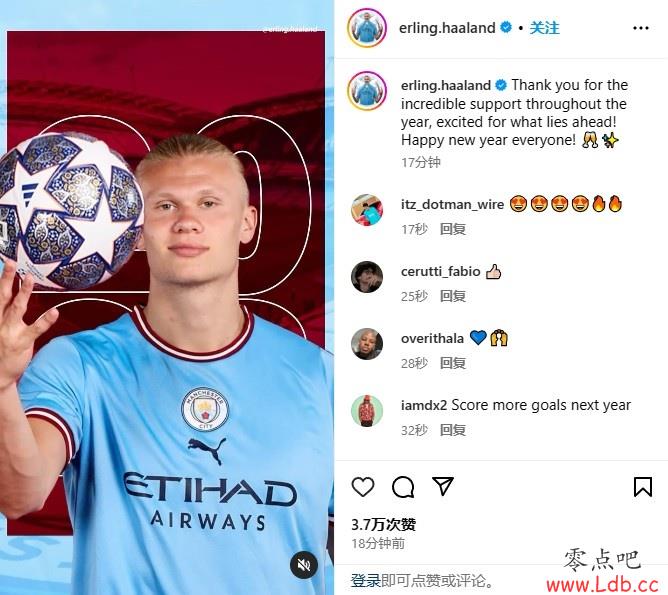The image size is (668, 595).
Task: Click the 登录 login link
Action: (x=366, y=580)
